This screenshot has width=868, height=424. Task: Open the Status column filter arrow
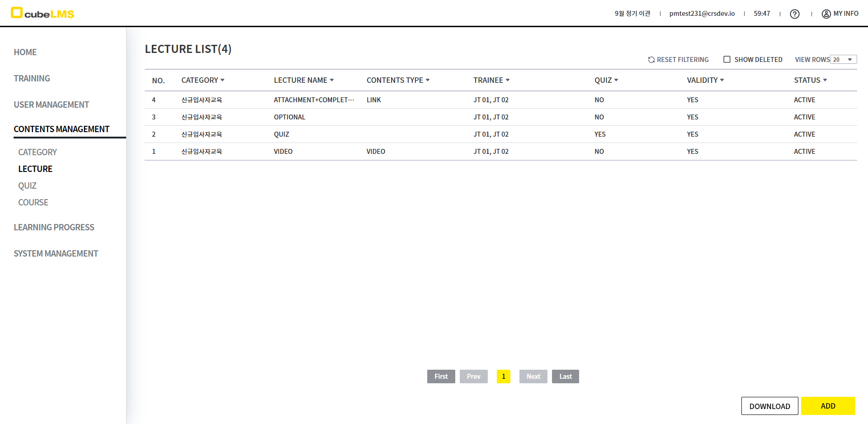click(x=825, y=80)
